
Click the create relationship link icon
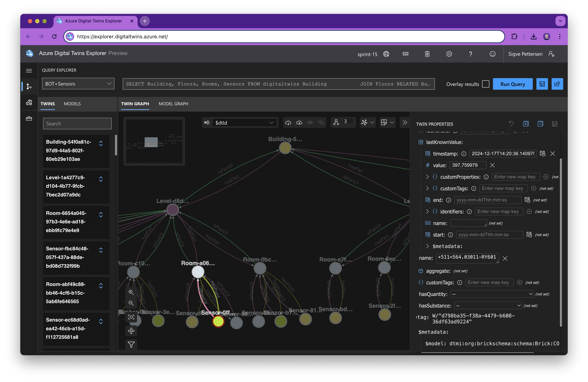click(x=321, y=123)
